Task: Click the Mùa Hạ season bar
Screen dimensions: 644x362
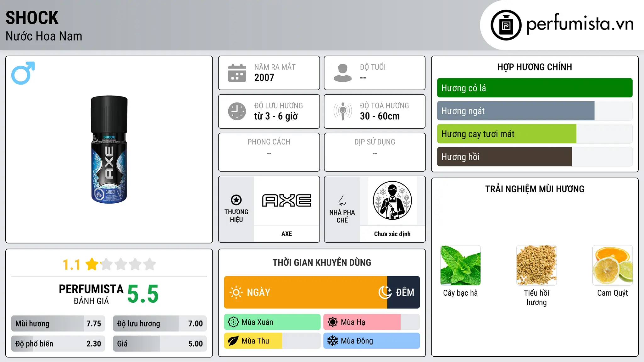Action: click(x=372, y=322)
